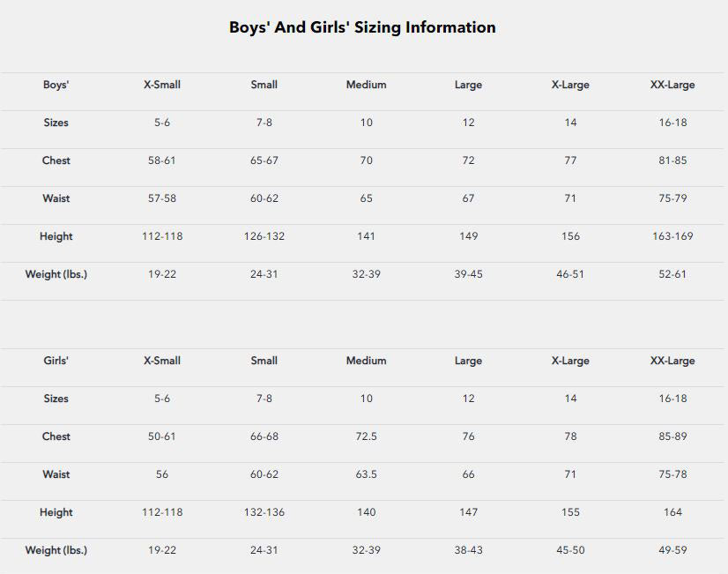Select the 126-132 height cell

pos(264,237)
